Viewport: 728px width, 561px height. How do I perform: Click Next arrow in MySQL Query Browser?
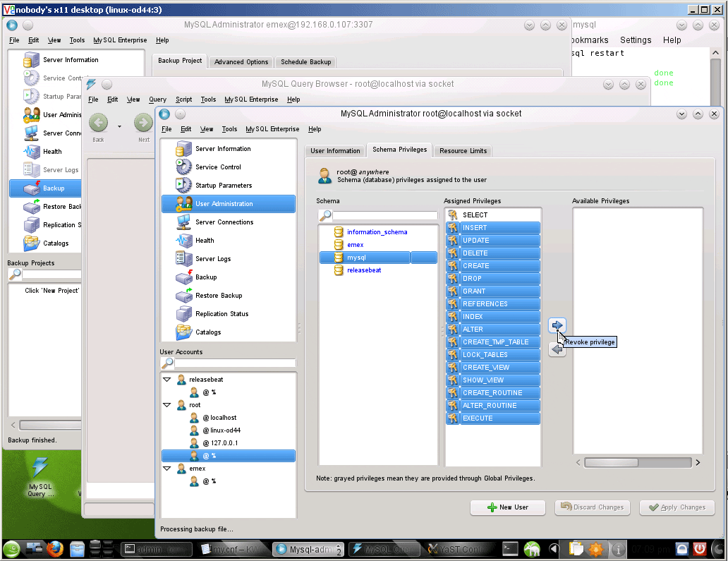[143, 123]
